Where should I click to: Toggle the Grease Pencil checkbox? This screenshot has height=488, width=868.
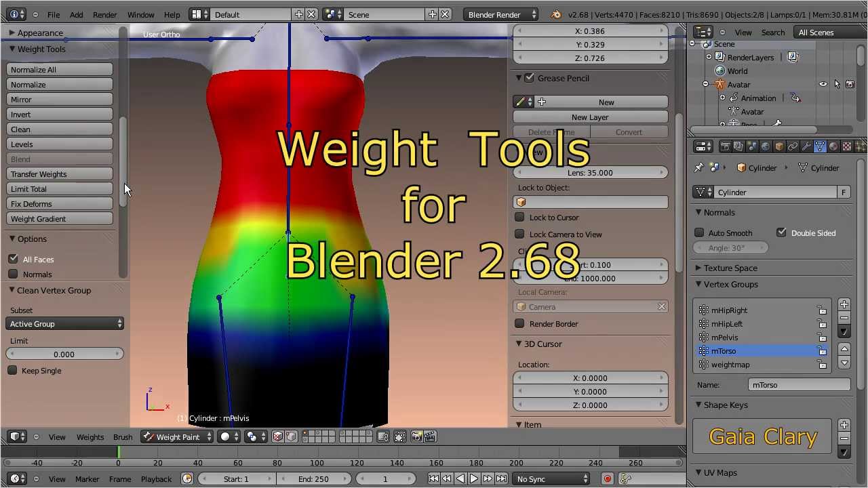[530, 78]
